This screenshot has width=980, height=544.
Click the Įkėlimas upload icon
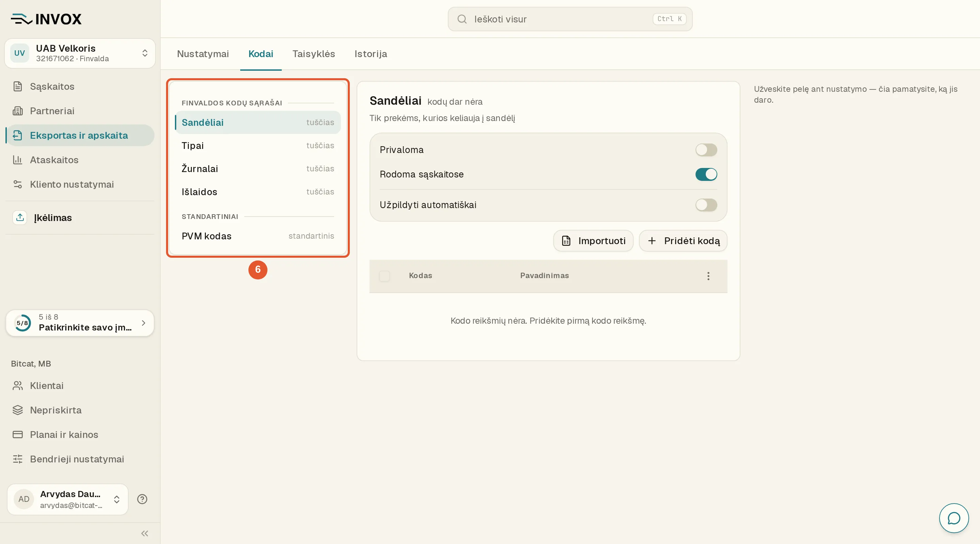20,218
